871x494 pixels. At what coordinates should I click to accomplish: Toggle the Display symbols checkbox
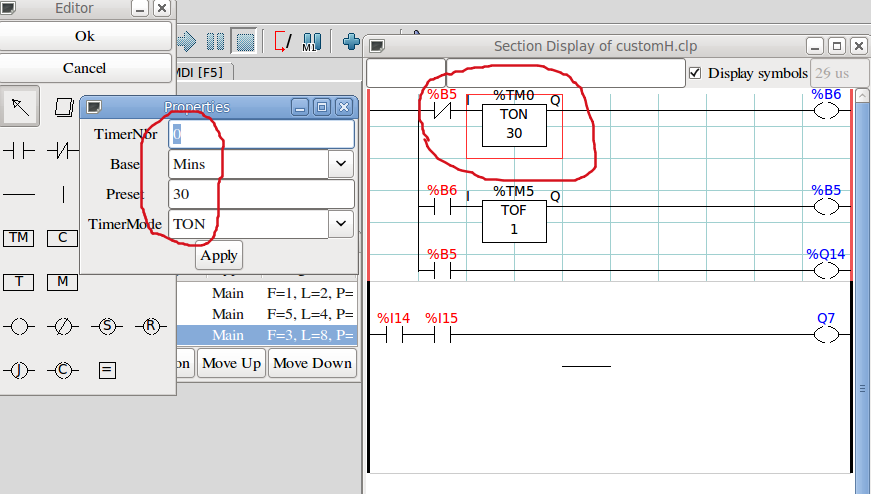(x=695, y=73)
